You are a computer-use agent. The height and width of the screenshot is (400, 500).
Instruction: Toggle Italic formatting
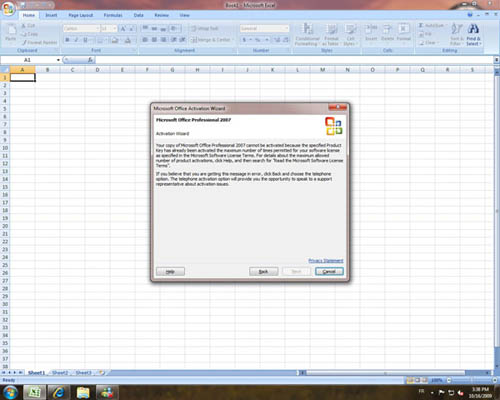point(76,40)
